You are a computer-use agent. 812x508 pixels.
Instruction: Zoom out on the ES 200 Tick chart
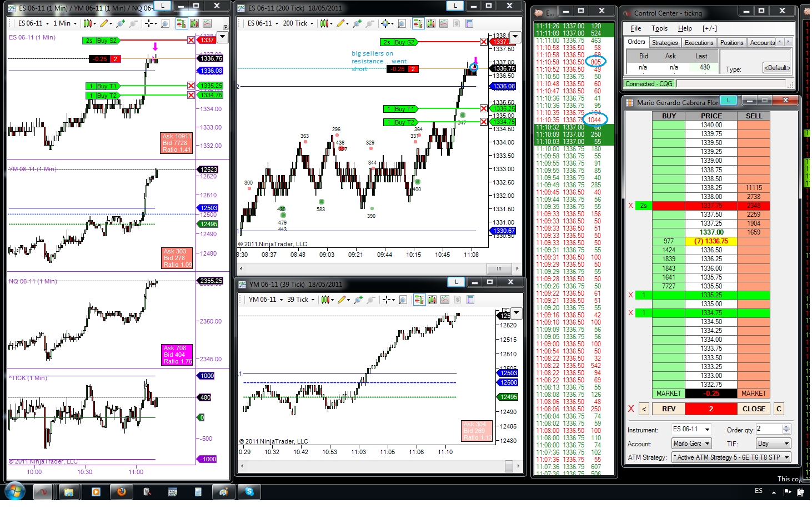[370, 23]
